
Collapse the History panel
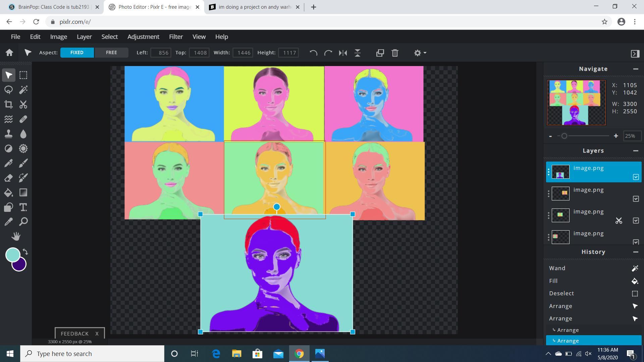pos(635,252)
